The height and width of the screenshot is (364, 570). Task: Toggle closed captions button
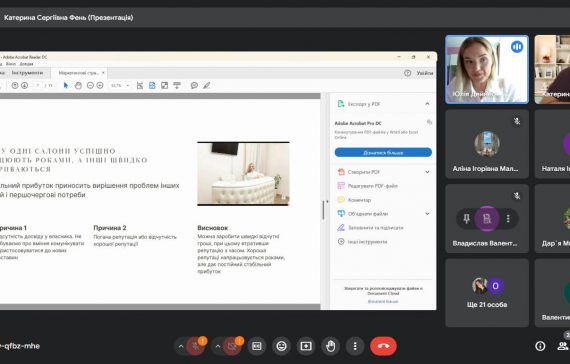(x=257, y=346)
